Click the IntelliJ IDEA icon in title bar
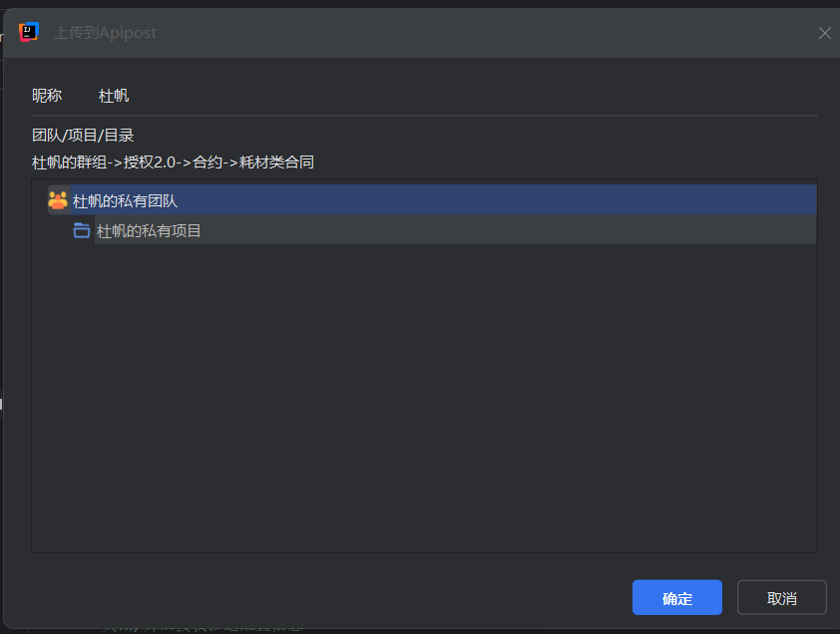Viewport: 840px width, 634px height. tap(29, 32)
